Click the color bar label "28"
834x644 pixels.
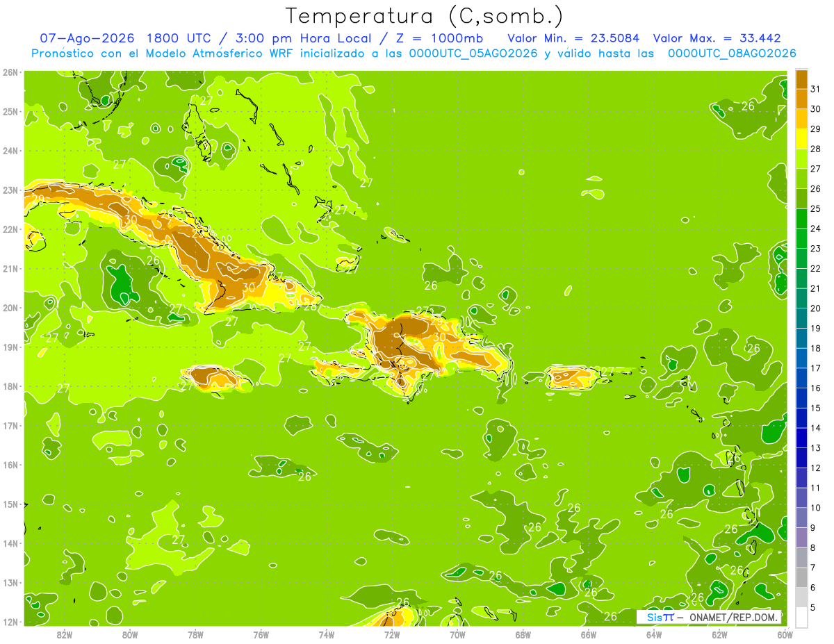[x=815, y=149]
